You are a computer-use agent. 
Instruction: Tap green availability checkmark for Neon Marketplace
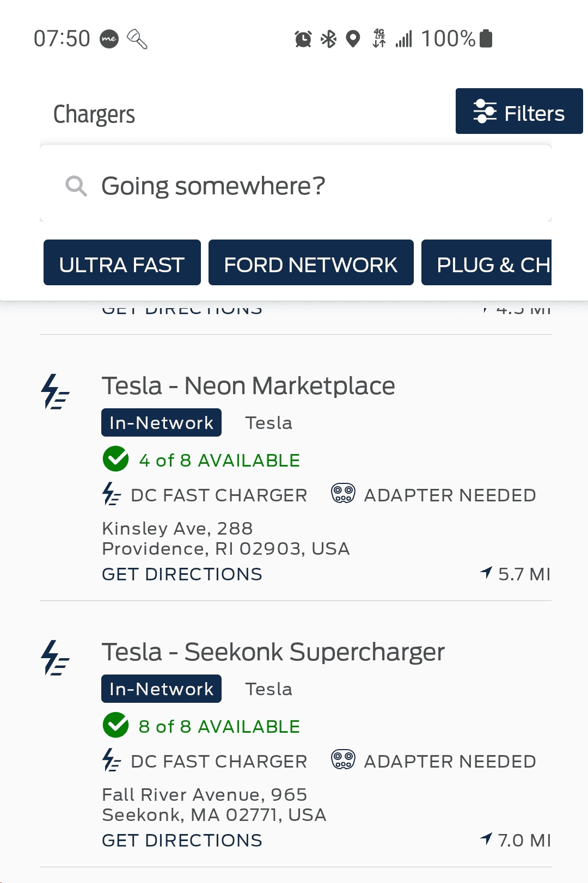click(x=115, y=459)
